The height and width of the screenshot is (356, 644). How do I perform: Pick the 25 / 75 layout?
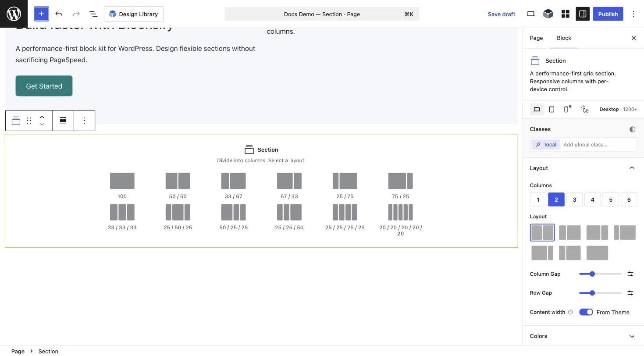pyautogui.click(x=345, y=186)
